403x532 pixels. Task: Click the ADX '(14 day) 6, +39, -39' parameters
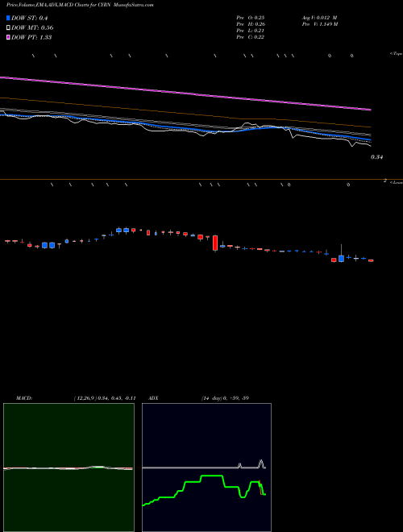[225, 398]
